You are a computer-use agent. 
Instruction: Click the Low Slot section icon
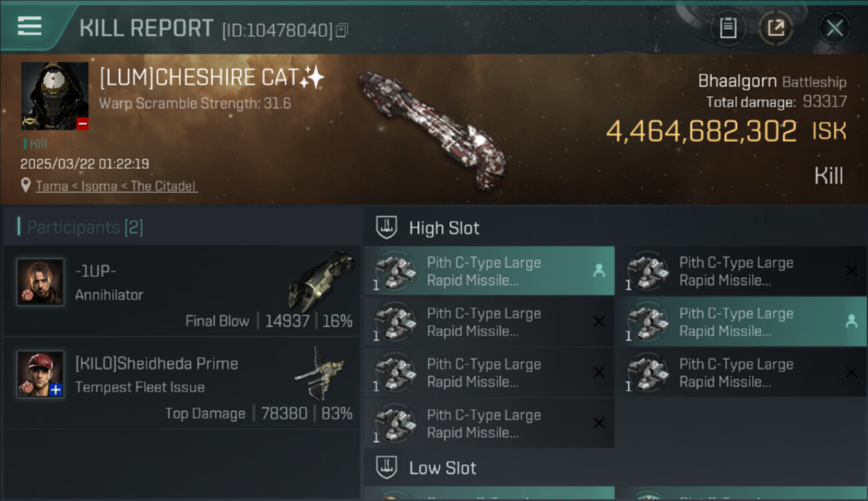387,468
